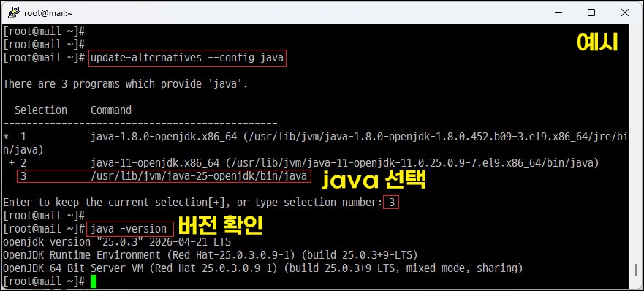644x291 pixels.
Task: Click the PuTTY icon in the title bar
Action: [14, 12]
